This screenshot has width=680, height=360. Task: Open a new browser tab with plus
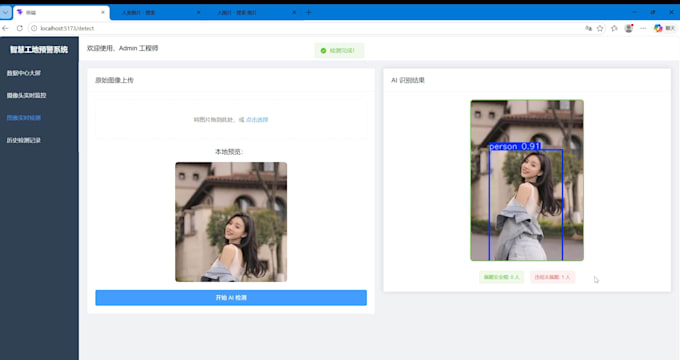(308, 12)
